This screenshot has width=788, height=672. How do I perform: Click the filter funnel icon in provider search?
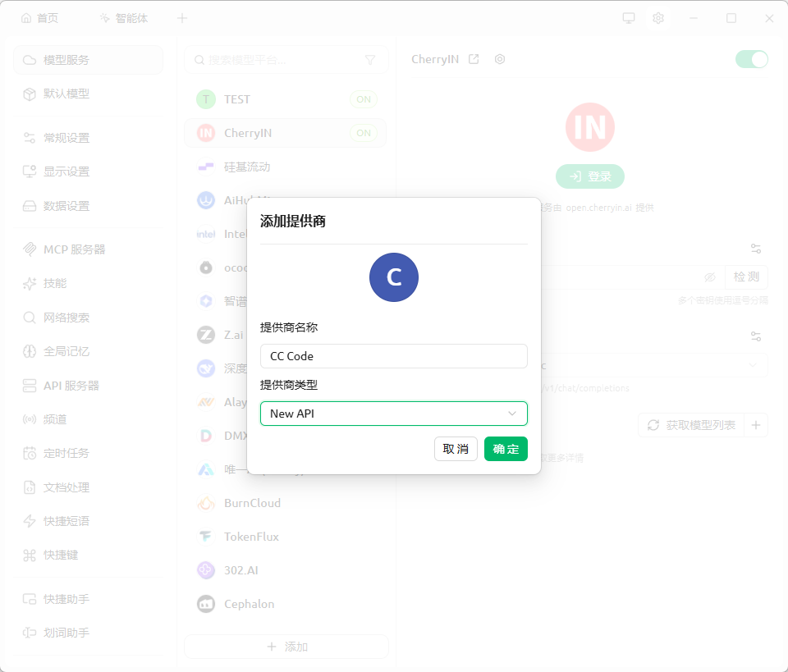click(370, 60)
